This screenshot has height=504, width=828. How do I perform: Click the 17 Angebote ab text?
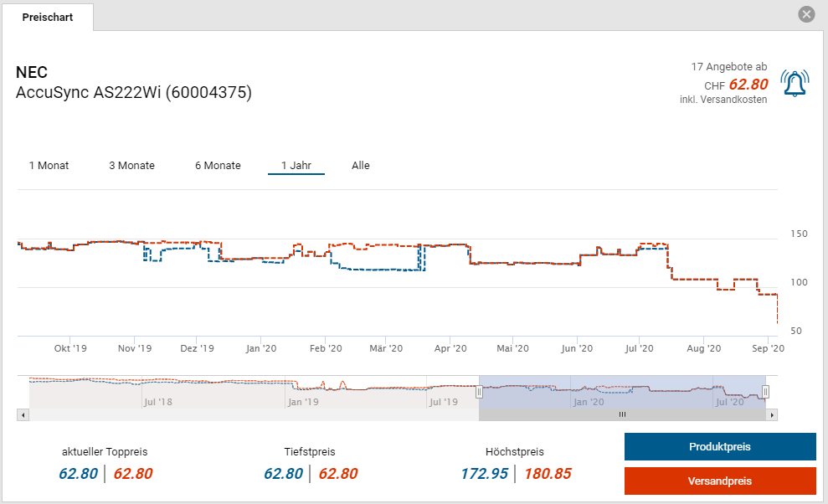click(728, 66)
